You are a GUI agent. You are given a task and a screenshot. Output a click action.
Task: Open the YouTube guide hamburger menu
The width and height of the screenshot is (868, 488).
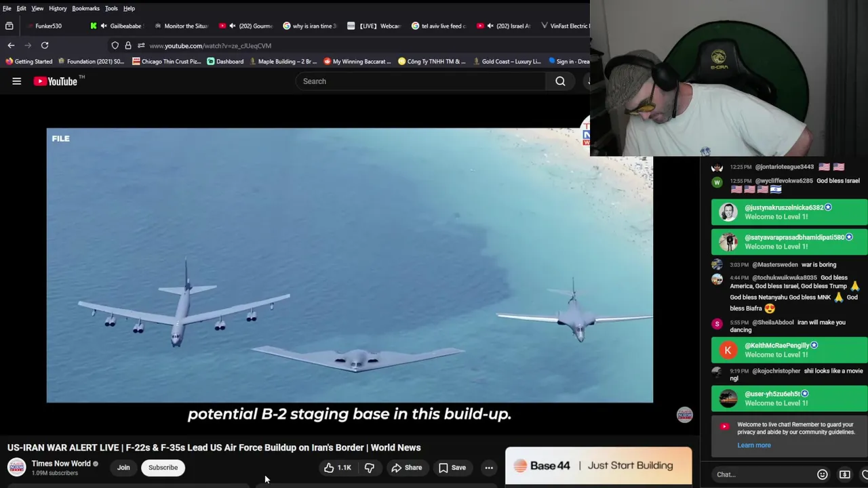coord(16,81)
